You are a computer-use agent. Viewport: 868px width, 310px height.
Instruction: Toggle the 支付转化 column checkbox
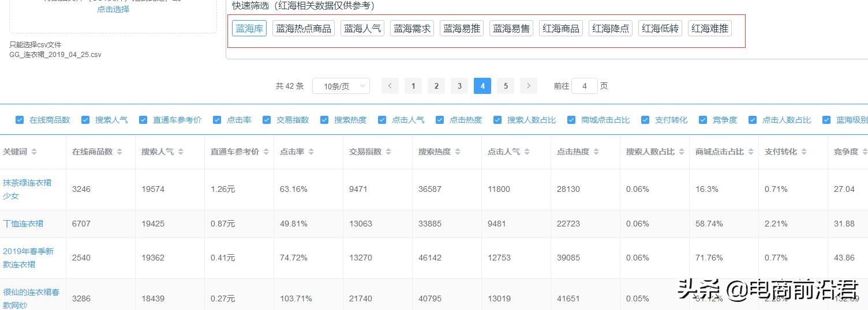[645, 120]
